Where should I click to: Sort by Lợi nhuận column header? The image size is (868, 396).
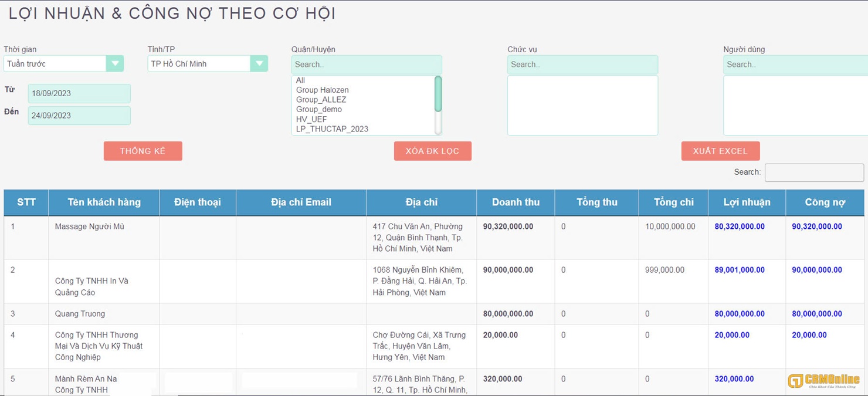click(x=747, y=202)
